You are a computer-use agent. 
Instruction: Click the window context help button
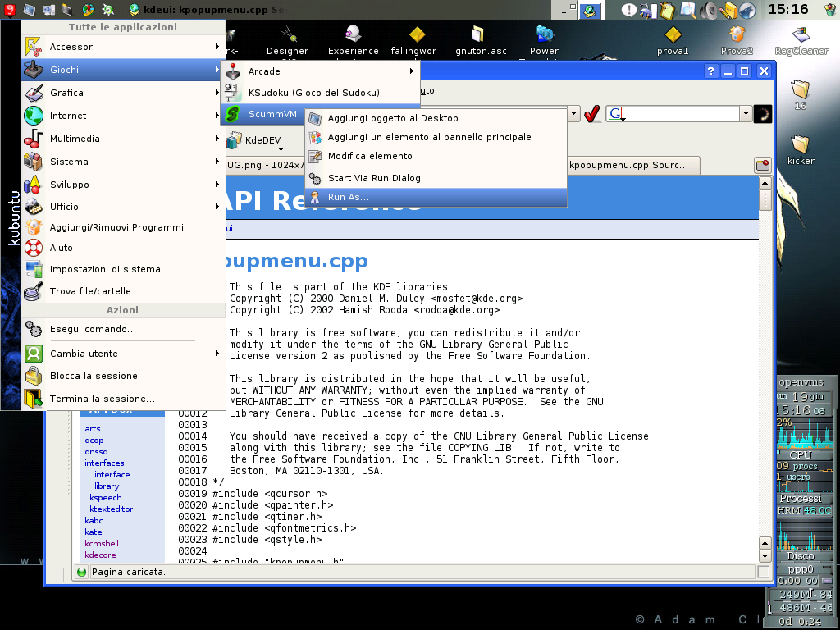click(710, 71)
